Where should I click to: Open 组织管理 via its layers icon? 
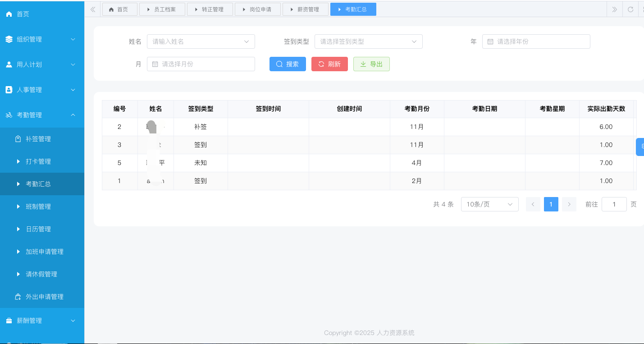(9, 39)
